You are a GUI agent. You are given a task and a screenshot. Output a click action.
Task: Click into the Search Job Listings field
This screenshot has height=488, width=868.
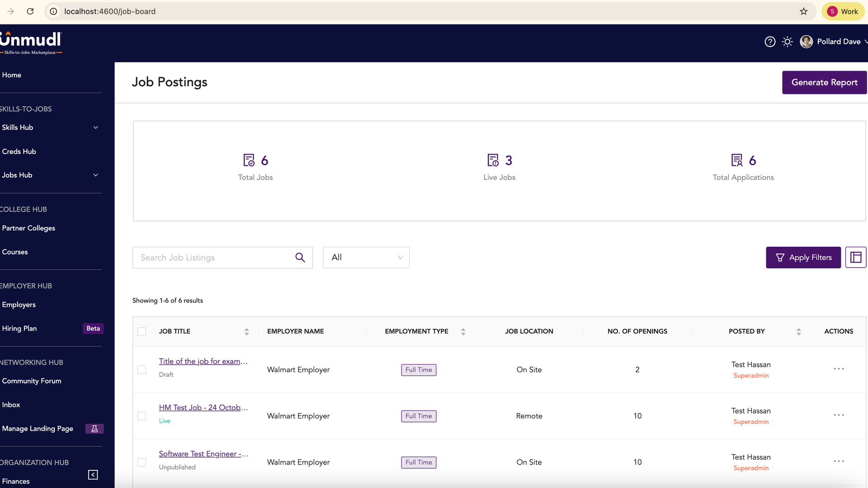(212, 258)
